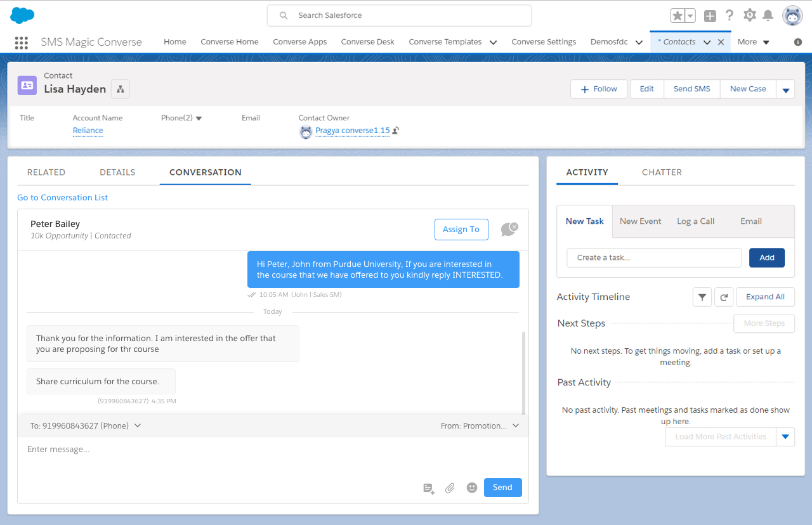Show more record actions dropdown
The height and width of the screenshot is (525, 812).
(x=785, y=89)
